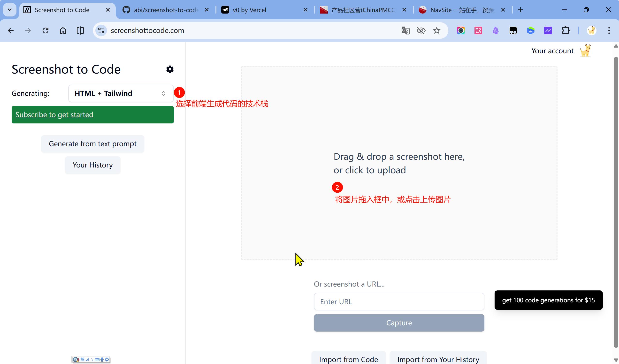Open the site information toggle icon

pos(101,30)
